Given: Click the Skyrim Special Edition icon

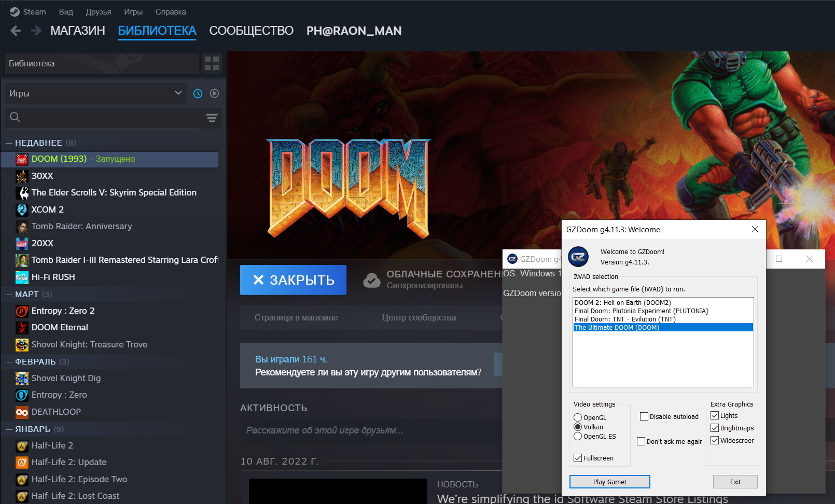Looking at the screenshot, I should [22, 193].
